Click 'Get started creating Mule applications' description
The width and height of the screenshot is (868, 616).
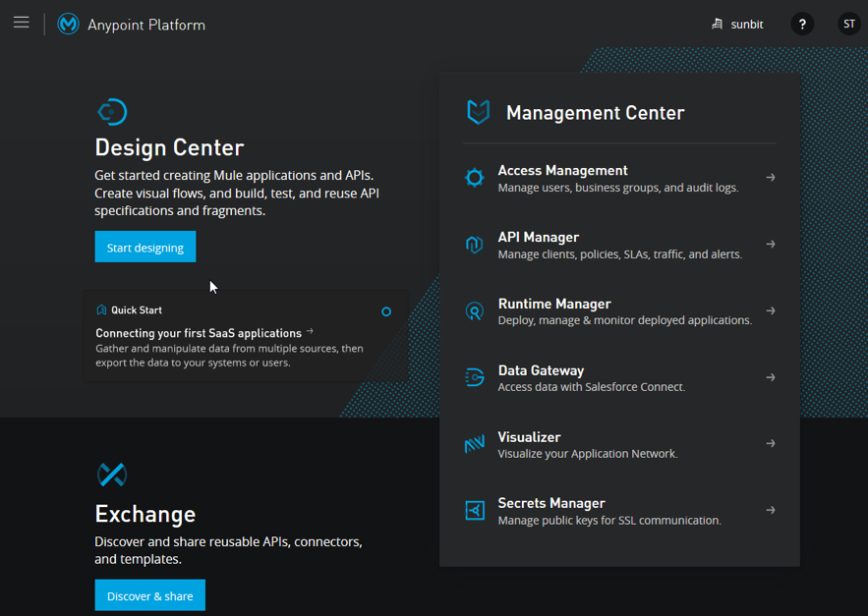coord(237,194)
